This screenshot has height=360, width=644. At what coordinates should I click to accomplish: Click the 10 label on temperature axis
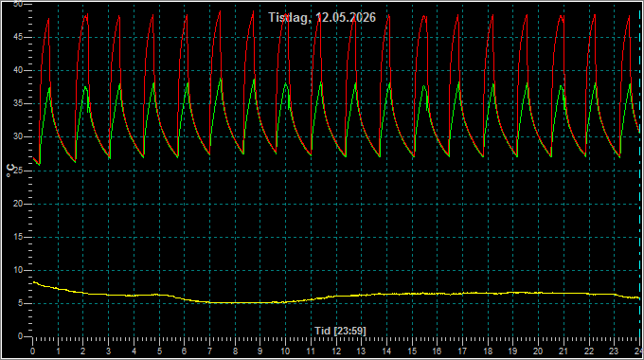tap(18, 270)
